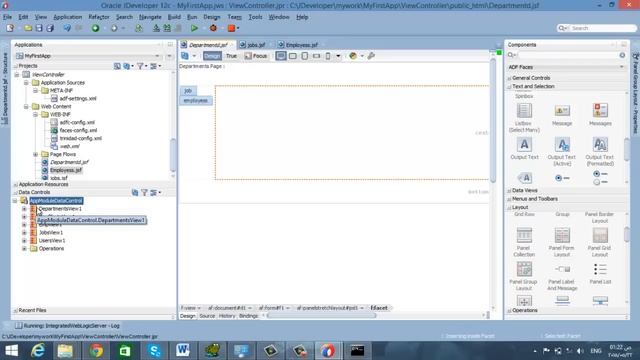
Task: Click the Rebuild project icon
Action: [167, 28]
